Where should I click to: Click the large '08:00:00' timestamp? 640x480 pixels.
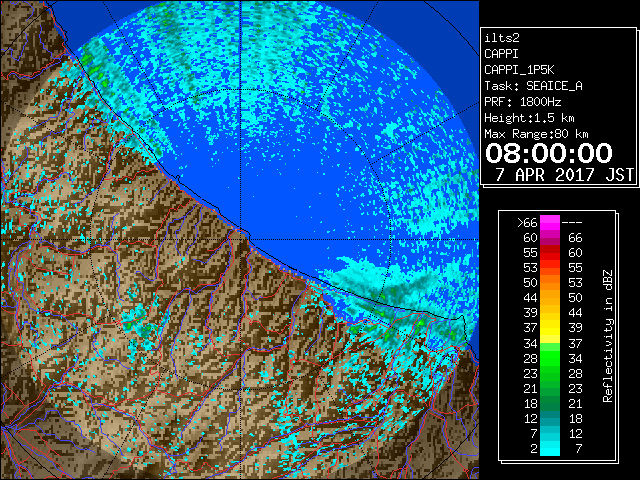coord(549,153)
